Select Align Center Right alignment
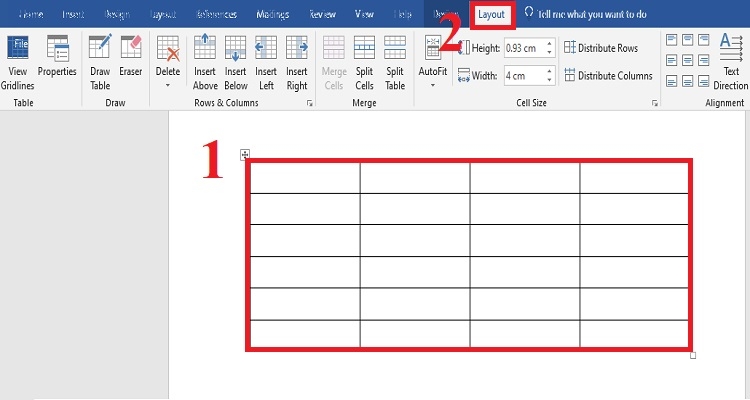This screenshot has height=400, width=750. [703, 60]
